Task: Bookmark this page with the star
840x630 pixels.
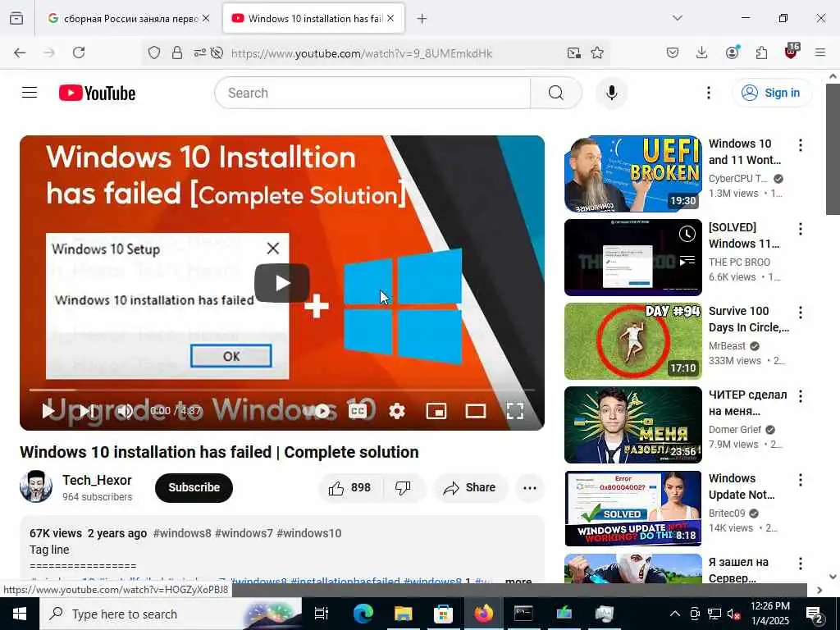Action: [x=597, y=52]
